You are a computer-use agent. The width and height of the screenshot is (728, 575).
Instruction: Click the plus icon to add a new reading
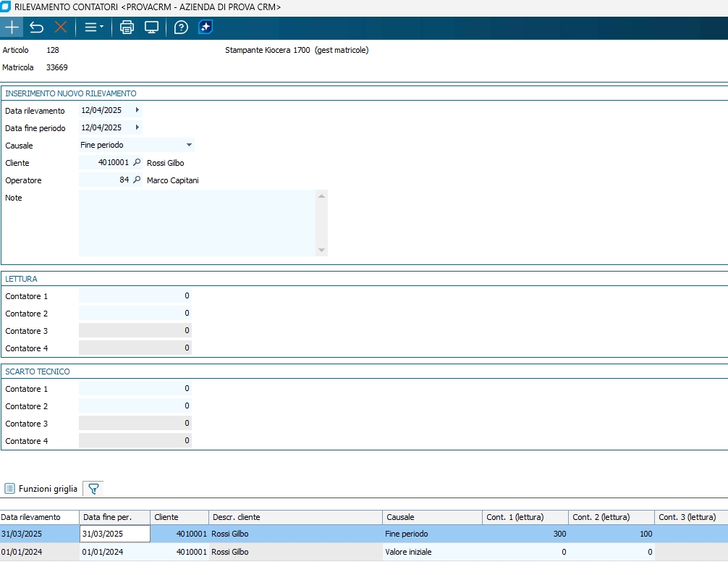coord(12,28)
